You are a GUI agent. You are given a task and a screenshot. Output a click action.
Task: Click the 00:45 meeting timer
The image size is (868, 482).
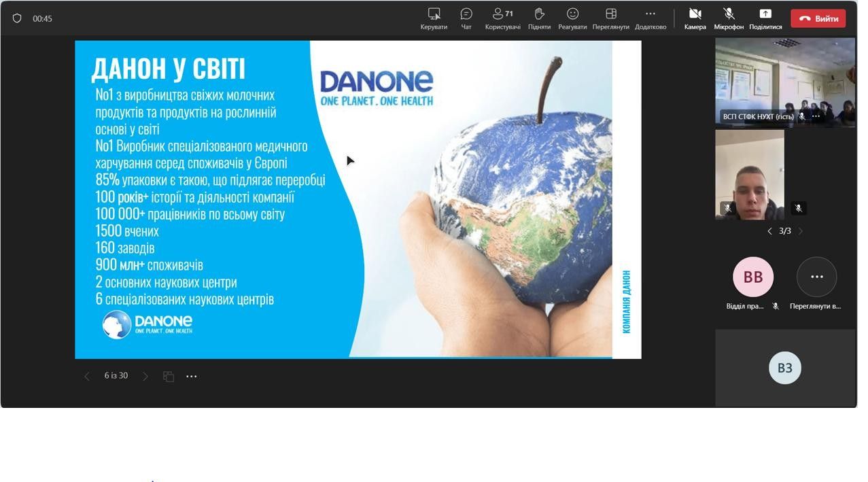[42, 19]
